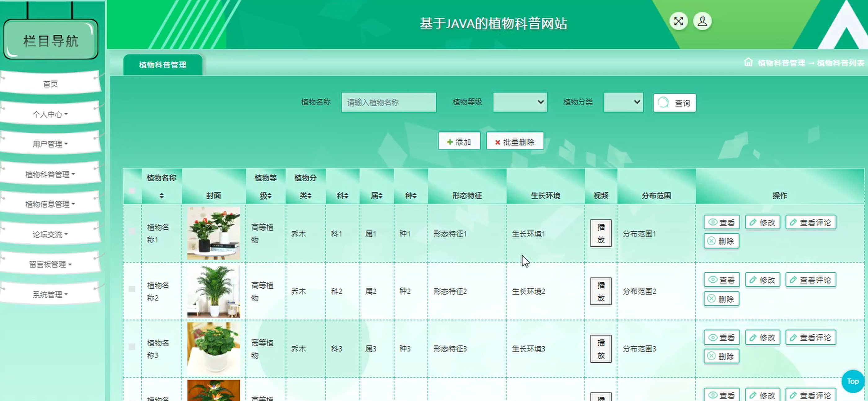View details of 植物名称3 row
Viewport: 868px width, 401px height.
721,338
